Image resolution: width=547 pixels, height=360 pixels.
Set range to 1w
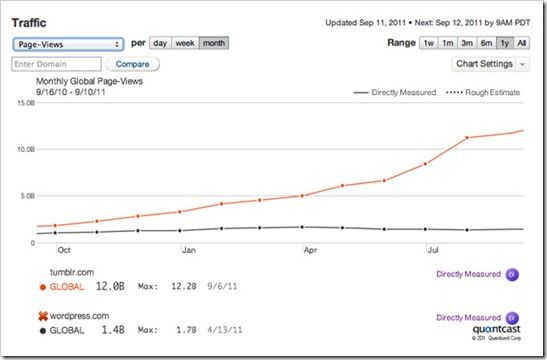point(428,43)
